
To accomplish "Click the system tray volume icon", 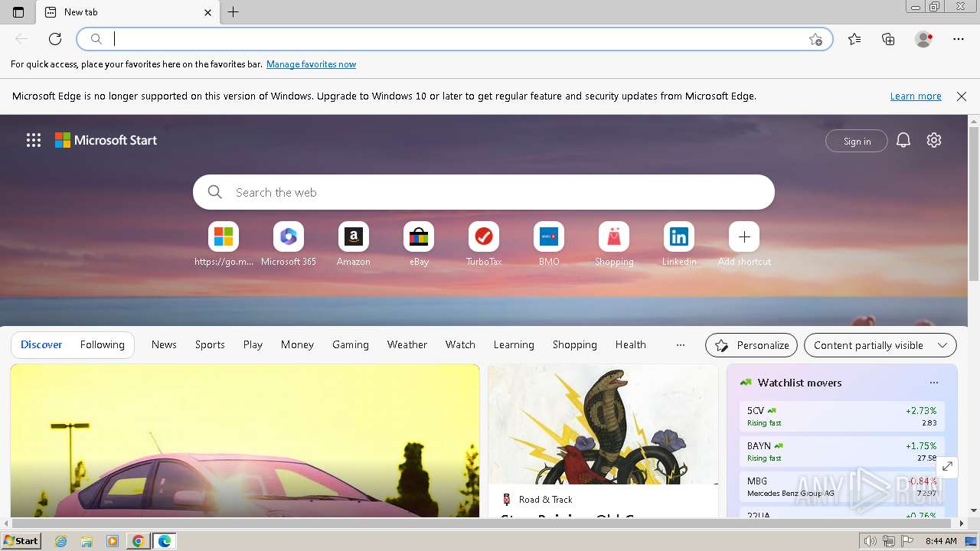I will [x=871, y=541].
